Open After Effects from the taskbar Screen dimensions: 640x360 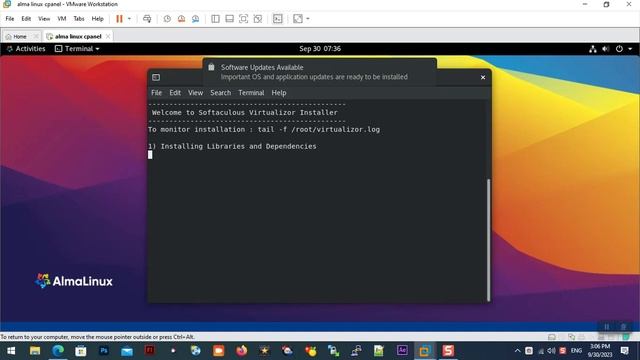(402, 351)
